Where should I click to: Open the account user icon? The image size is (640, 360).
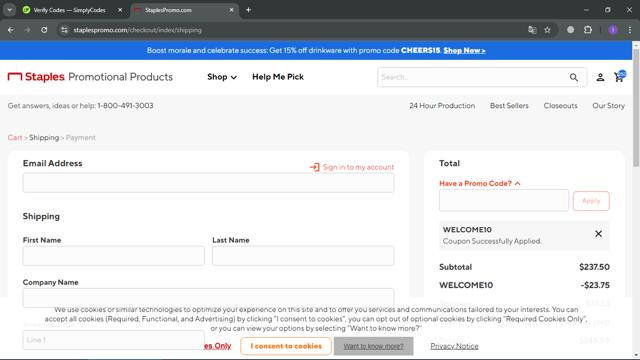point(600,77)
